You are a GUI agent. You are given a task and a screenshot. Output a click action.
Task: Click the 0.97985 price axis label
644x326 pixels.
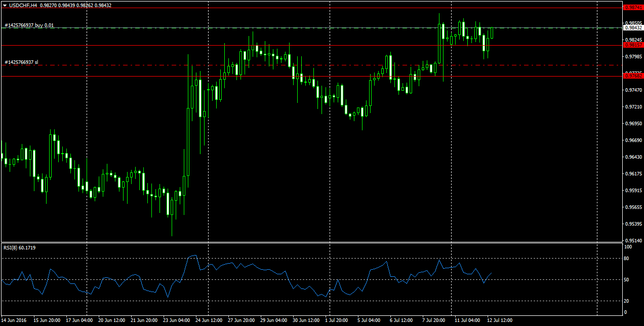click(633, 56)
